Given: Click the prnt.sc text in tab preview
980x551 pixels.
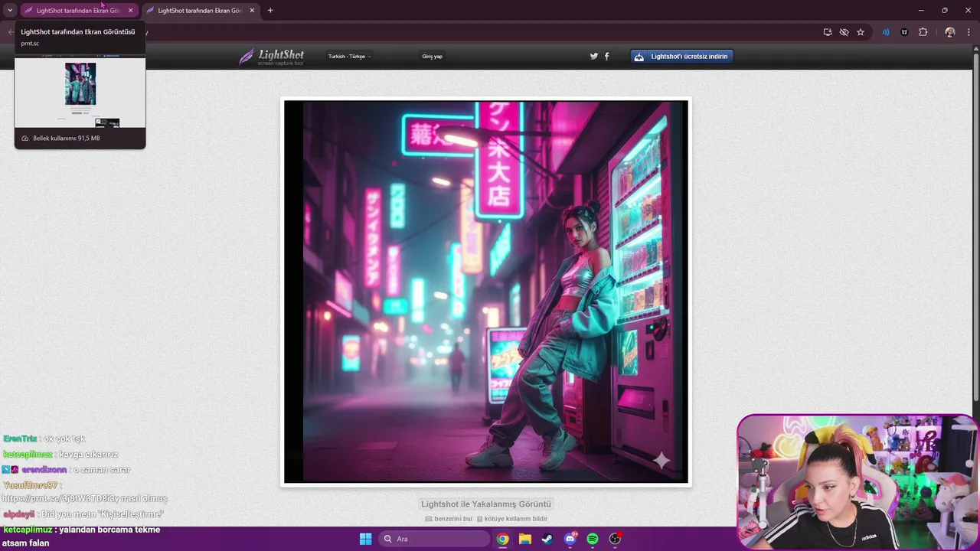Looking at the screenshot, I should coord(30,44).
